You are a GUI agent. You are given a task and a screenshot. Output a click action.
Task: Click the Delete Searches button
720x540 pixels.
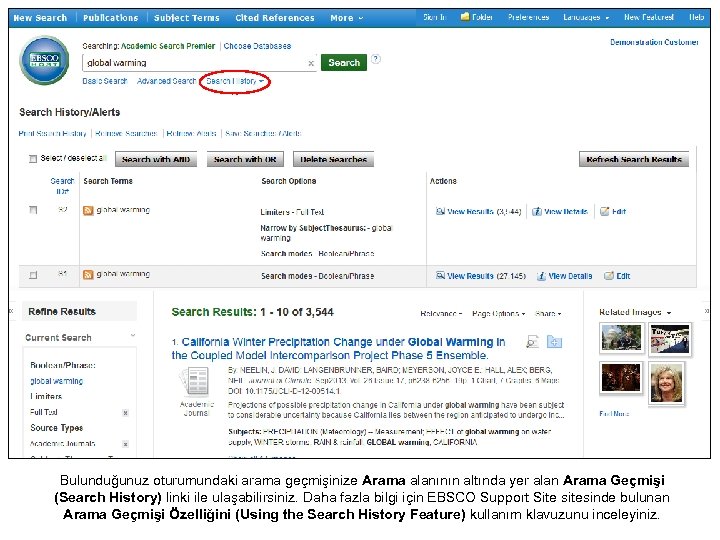pos(333,159)
